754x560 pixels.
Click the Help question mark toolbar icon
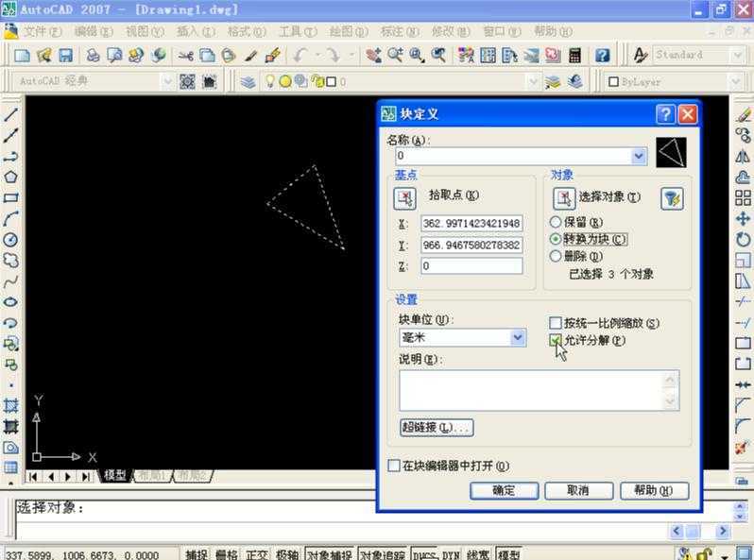coord(602,56)
